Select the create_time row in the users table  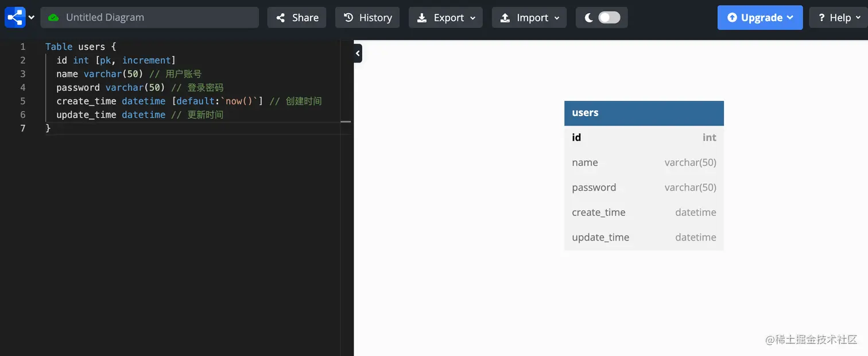pyautogui.click(x=644, y=212)
